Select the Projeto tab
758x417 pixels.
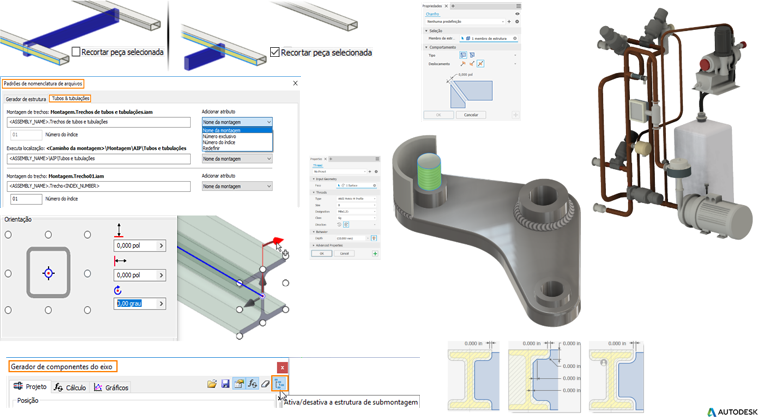(x=30, y=386)
